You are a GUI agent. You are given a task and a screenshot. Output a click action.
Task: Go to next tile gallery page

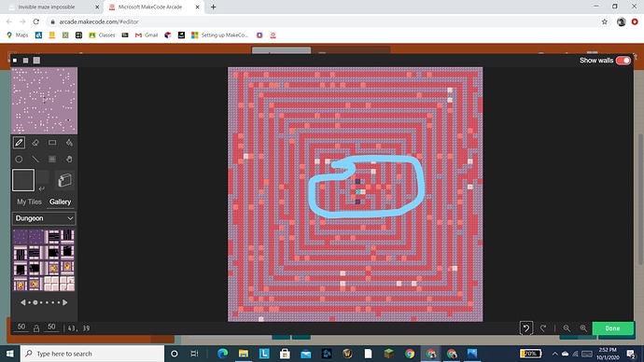pyautogui.click(x=65, y=302)
